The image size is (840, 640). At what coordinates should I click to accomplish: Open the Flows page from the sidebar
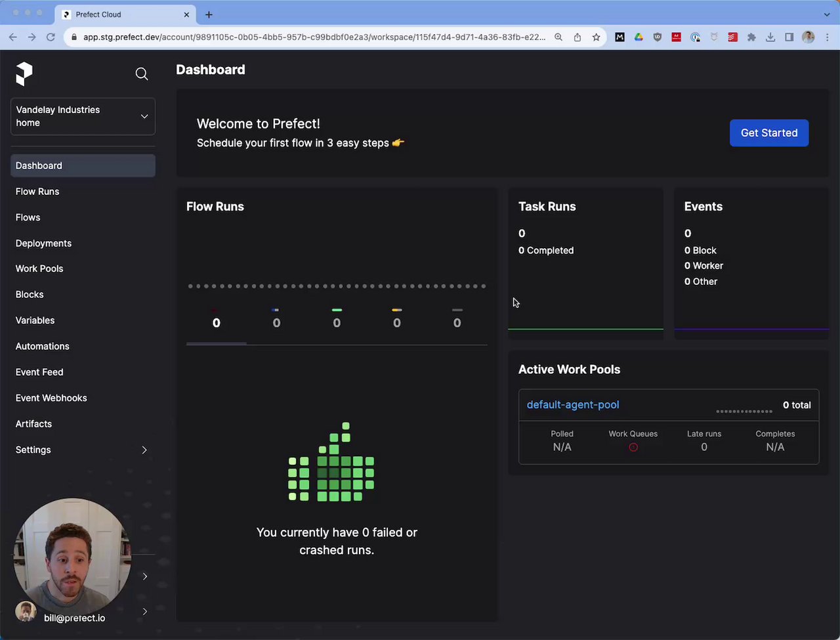[28, 217]
